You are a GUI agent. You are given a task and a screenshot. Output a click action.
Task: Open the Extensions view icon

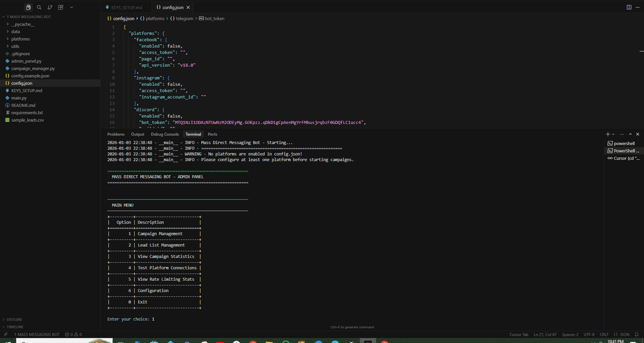tap(61, 8)
